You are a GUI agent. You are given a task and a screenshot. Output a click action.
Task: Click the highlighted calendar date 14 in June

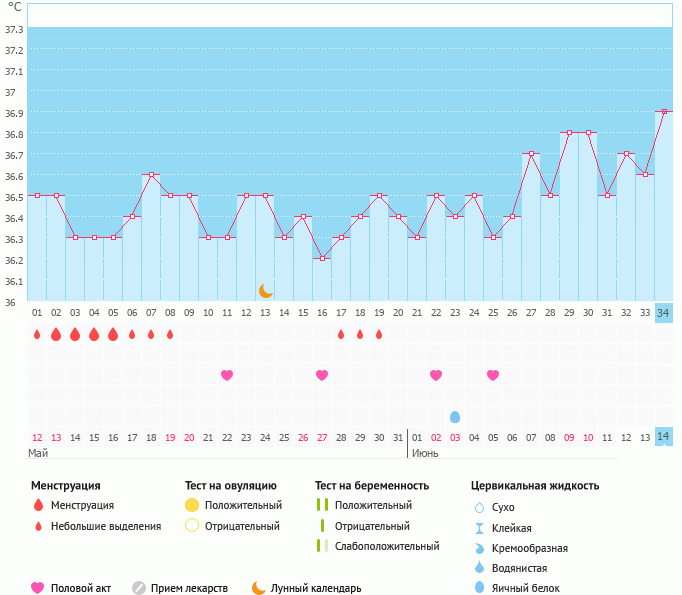[x=664, y=437]
